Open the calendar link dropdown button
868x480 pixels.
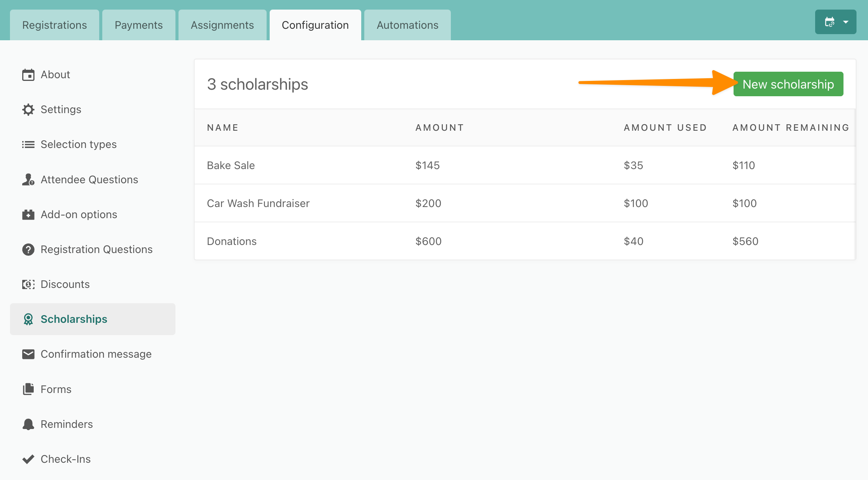click(835, 22)
